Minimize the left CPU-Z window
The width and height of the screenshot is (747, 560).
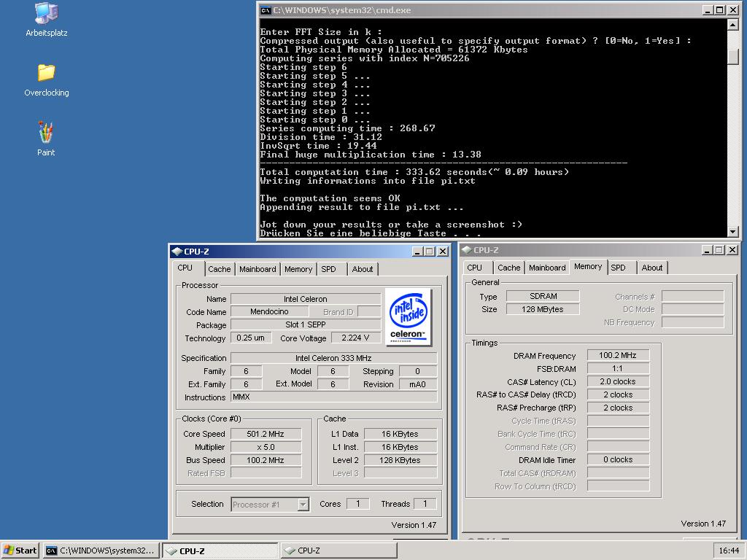(x=418, y=252)
